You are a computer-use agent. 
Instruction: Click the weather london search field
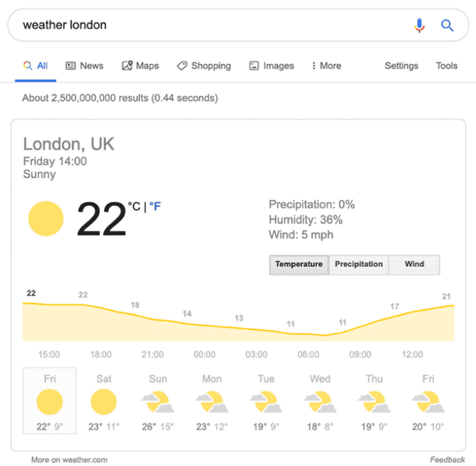pyautogui.click(x=212, y=25)
